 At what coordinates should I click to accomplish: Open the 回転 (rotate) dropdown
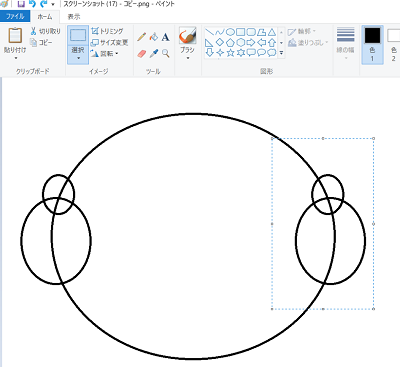105,53
